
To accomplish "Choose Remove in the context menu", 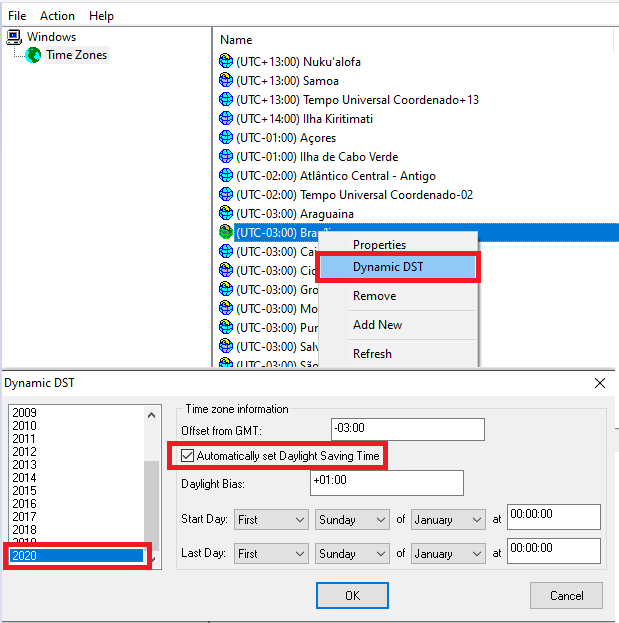I will click(x=375, y=296).
